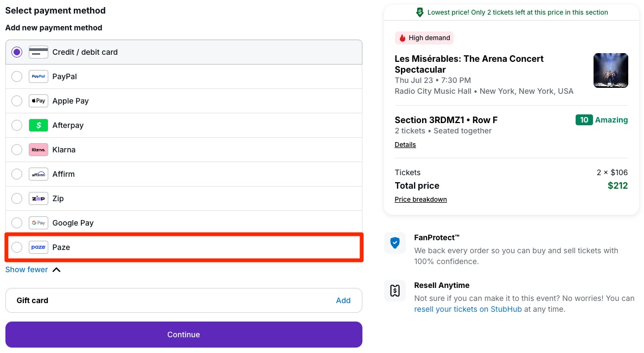Viewport: 644px width, 353px height.
Task: Select the Zip radio button
Action: tap(17, 198)
